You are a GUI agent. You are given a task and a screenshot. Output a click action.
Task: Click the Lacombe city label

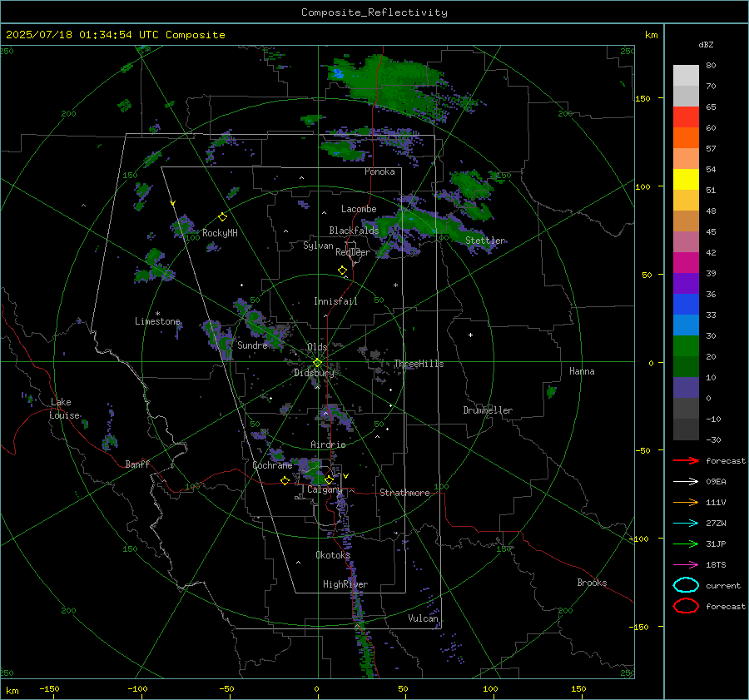pos(359,209)
